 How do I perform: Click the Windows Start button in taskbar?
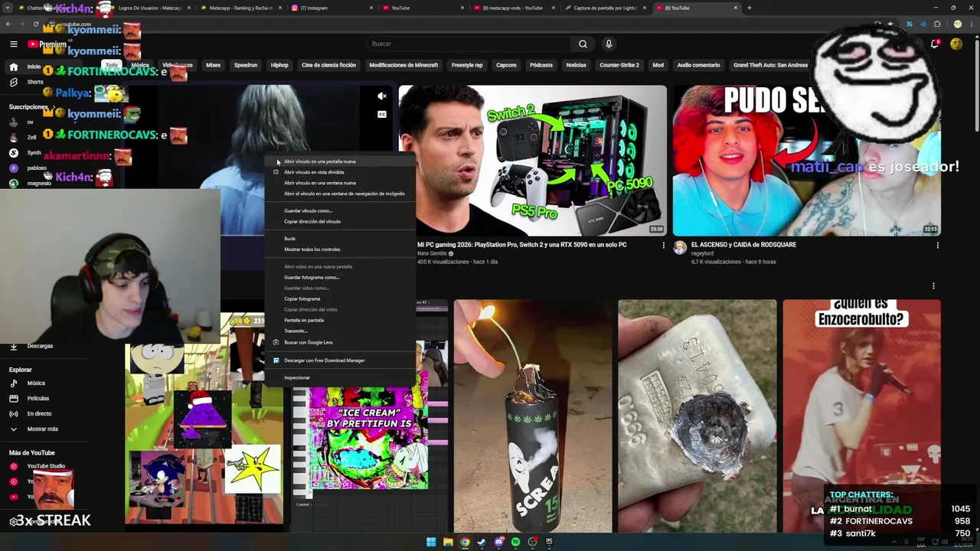pos(431,542)
